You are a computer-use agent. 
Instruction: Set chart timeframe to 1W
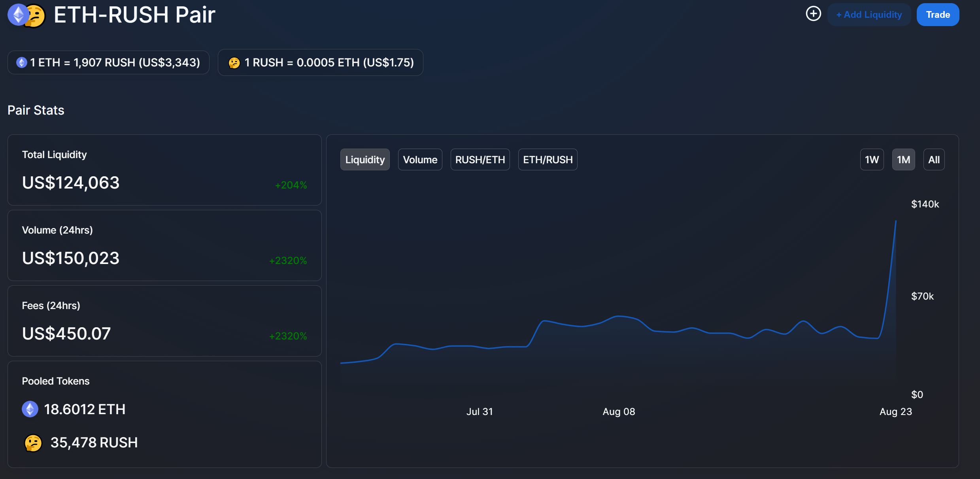(872, 160)
